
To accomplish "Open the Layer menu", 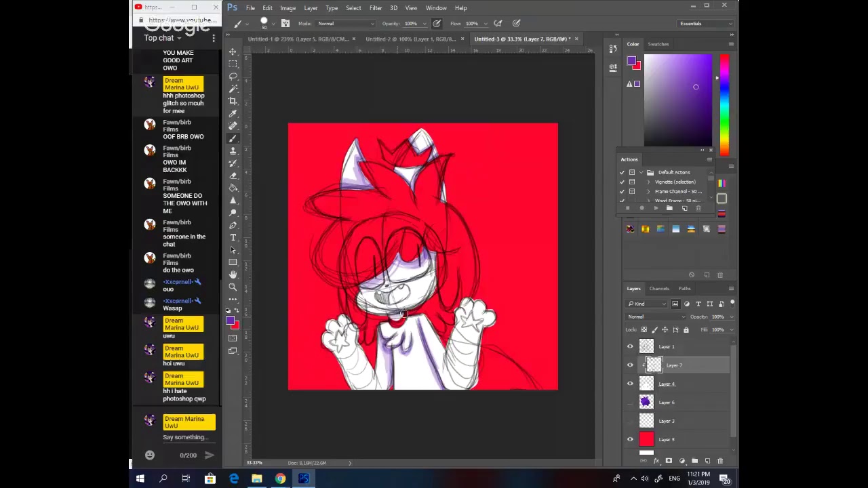I will pos(311,8).
